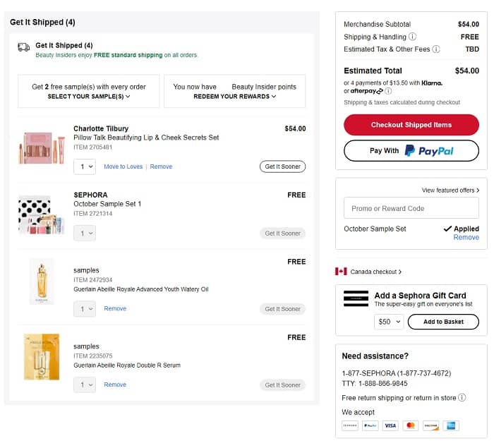
Task: Pay with PayPal button
Action: tap(411, 151)
